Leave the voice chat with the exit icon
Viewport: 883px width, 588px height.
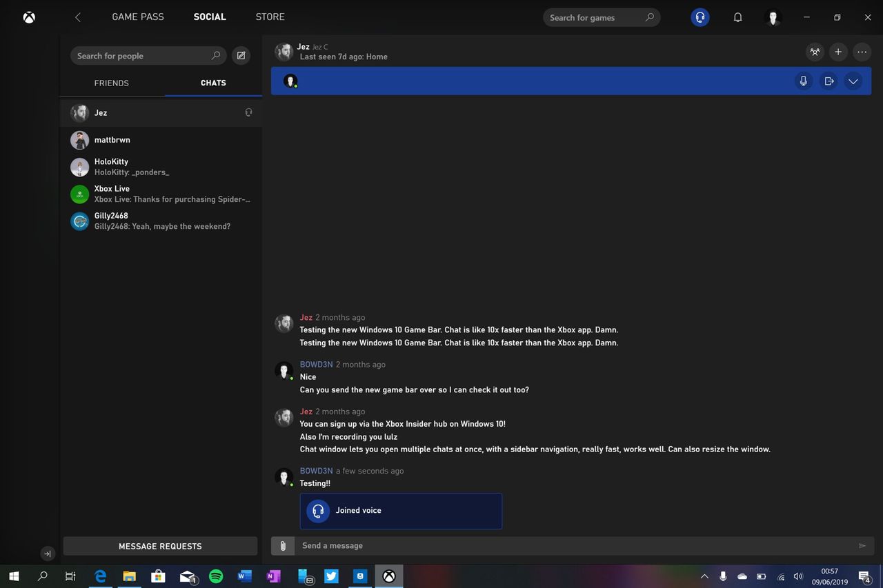pyautogui.click(x=829, y=81)
